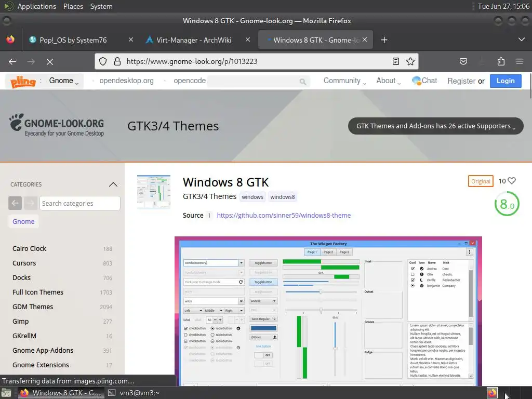Click categories forward arrow button
The image size is (532, 399).
click(31, 203)
